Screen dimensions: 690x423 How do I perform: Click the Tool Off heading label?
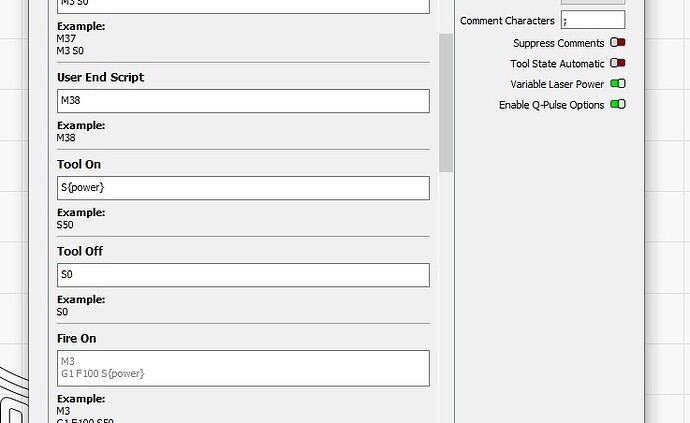(80, 251)
